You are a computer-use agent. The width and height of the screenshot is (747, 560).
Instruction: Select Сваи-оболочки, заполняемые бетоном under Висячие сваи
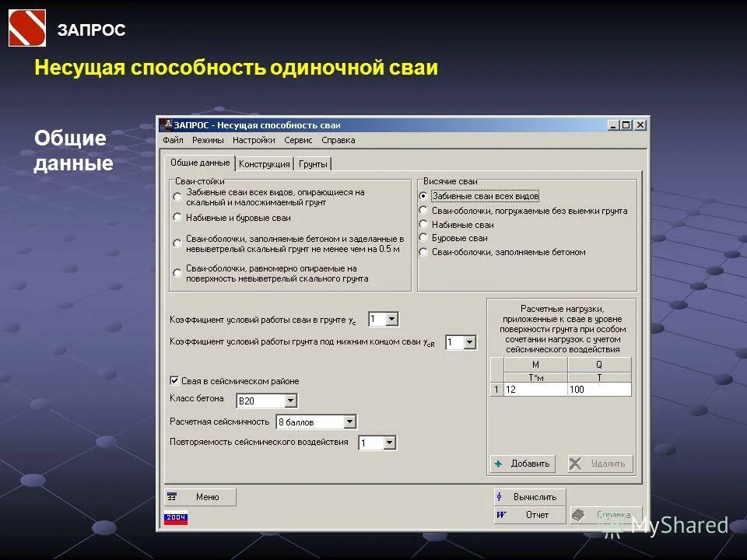[x=423, y=252]
